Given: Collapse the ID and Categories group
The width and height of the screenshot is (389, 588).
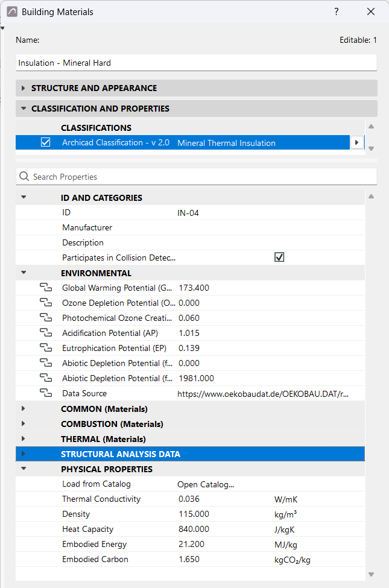Looking at the screenshot, I should (x=24, y=197).
